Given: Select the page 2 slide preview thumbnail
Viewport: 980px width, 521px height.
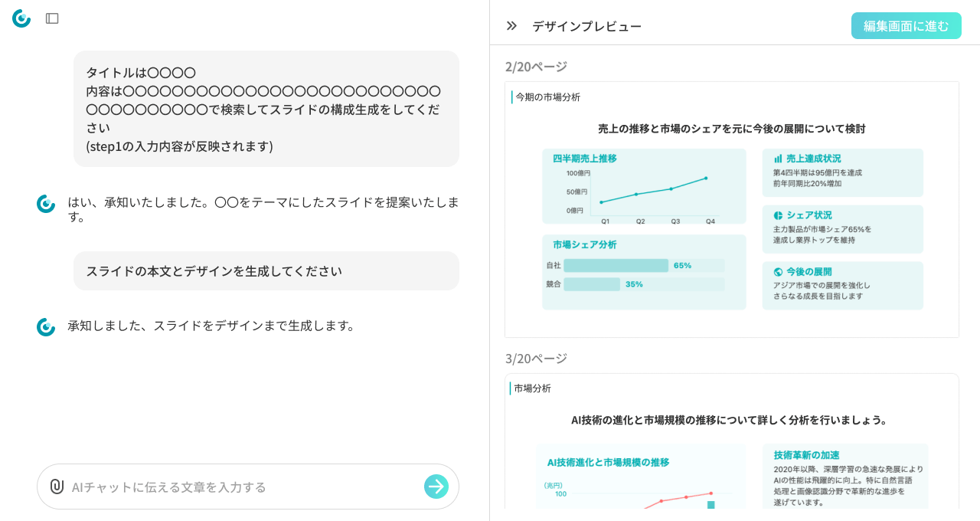Looking at the screenshot, I should pyautogui.click(x=731, y=209).
